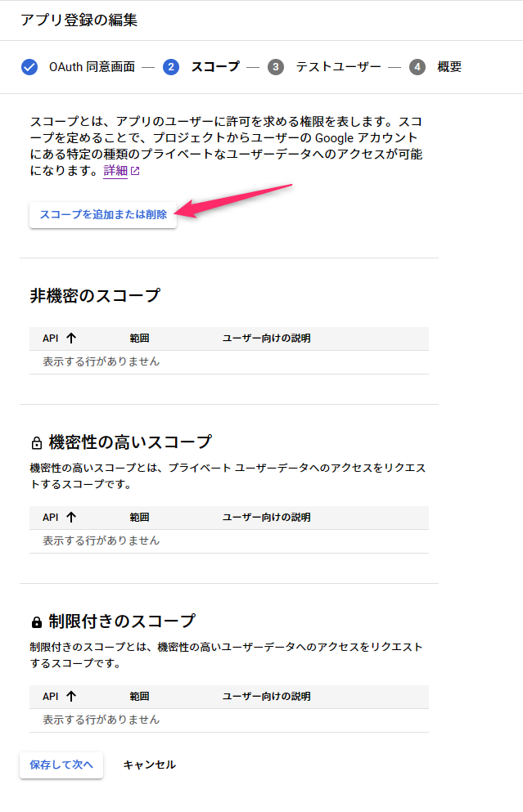Click the step 3 circle icon
This screenshot has width=523, height=812.
276,67
